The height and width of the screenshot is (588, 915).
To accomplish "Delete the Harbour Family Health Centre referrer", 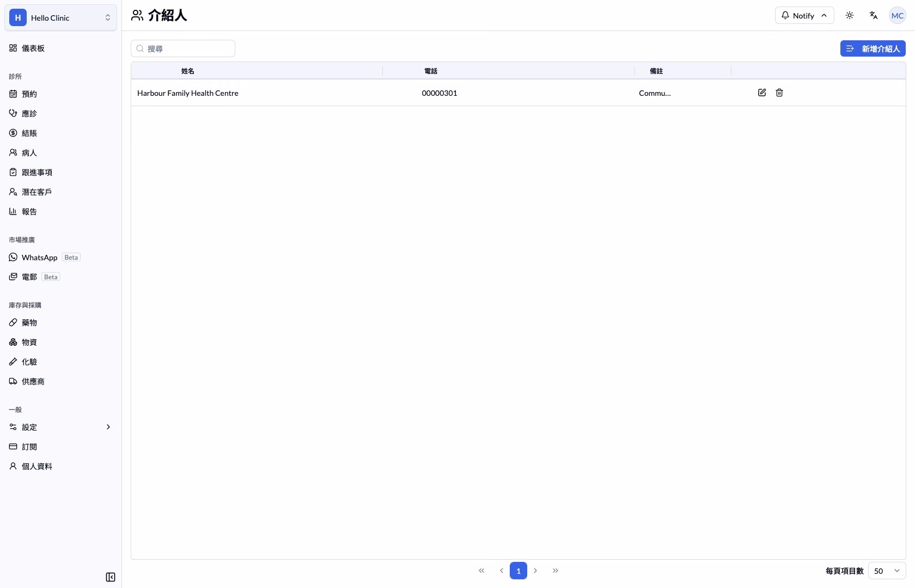I will tap(779, 93).
